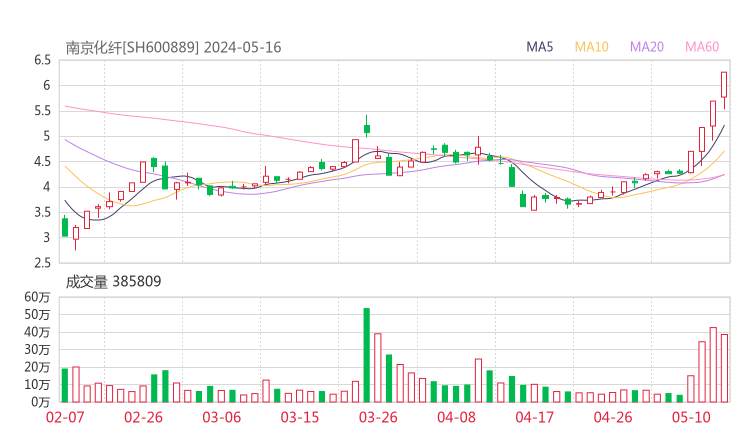This screenshot has width=740, height=440.
Task: Click the 03-06 date axis label
Action: pos(221,417)
